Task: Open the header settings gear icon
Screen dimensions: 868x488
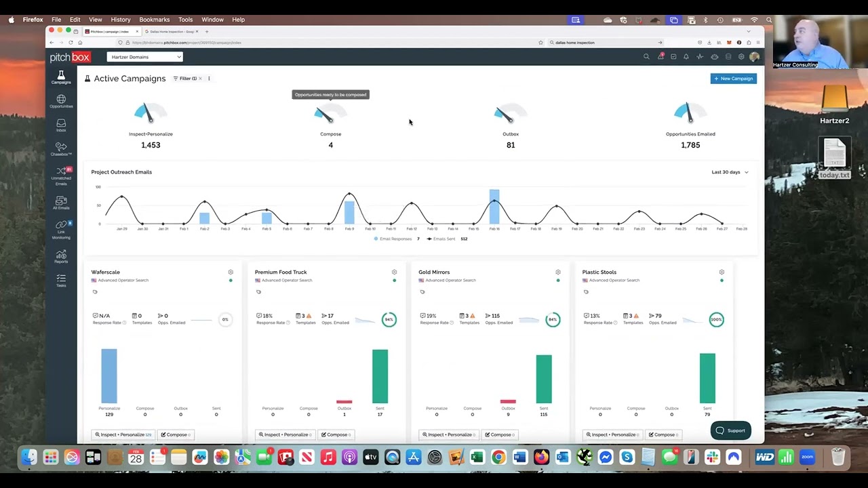Action: coord(741,57)
